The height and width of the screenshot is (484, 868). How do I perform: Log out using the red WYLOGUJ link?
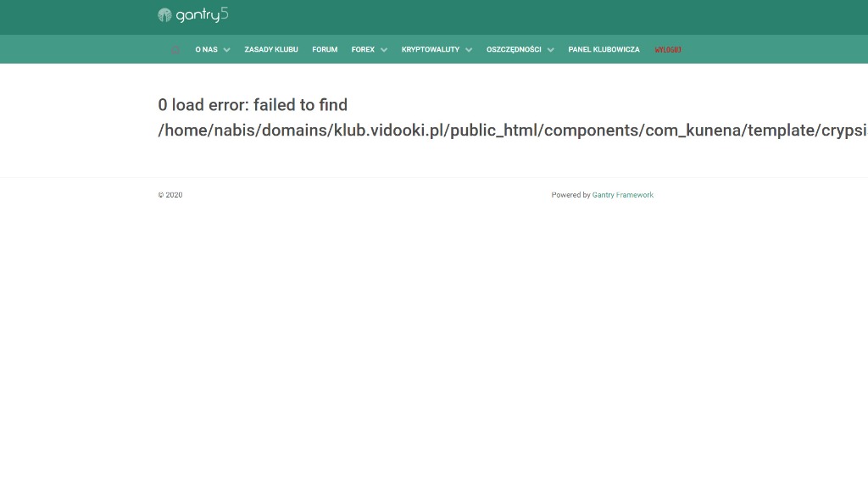[668, 50]
